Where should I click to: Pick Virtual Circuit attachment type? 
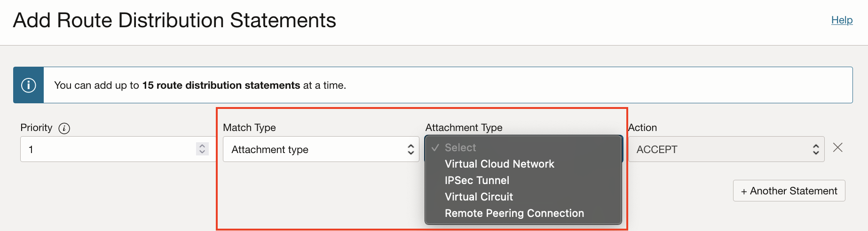479,197
